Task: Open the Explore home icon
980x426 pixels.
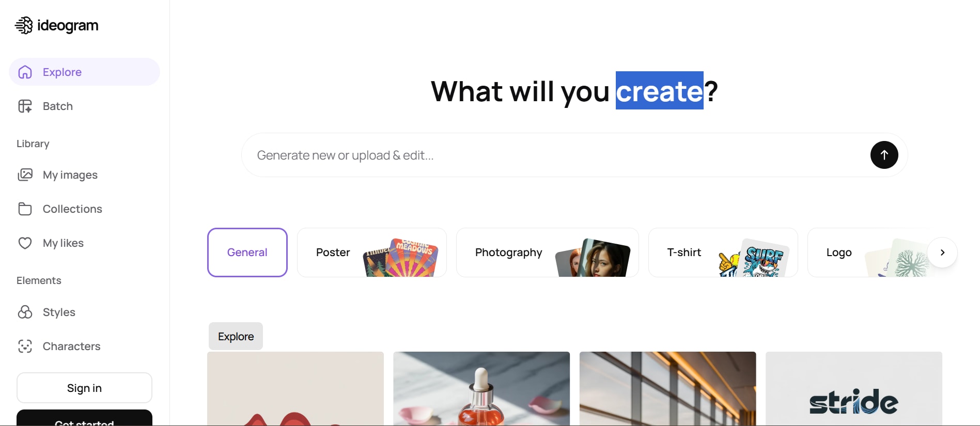Action: (25, 72)
